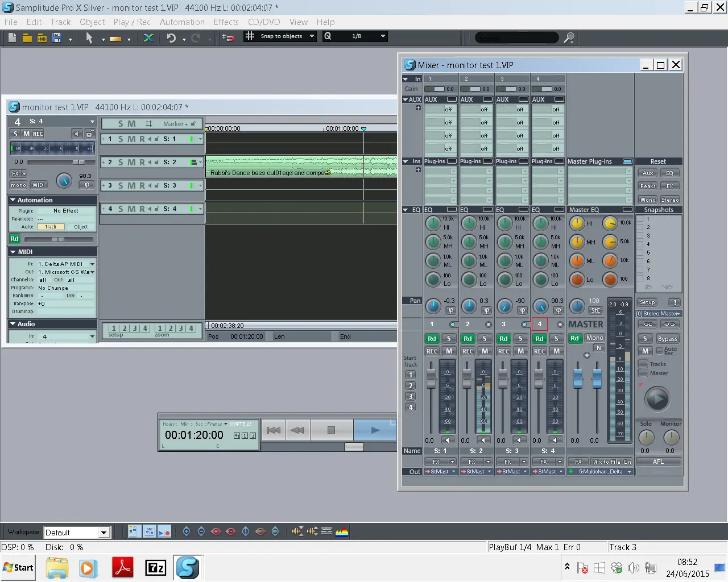The image size is (728, 582).
Task: Toggle the Bypass button in the mixer
Action: (x=667, y=339)
